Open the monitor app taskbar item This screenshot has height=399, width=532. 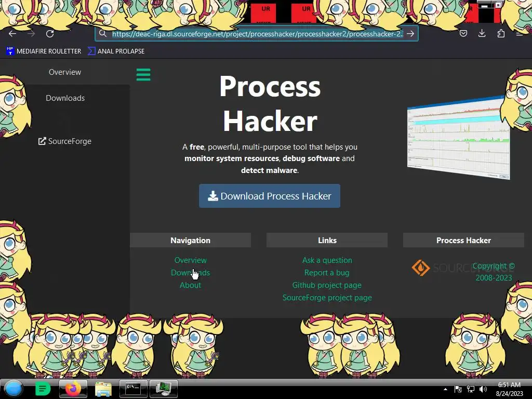[x=164, y=389]
